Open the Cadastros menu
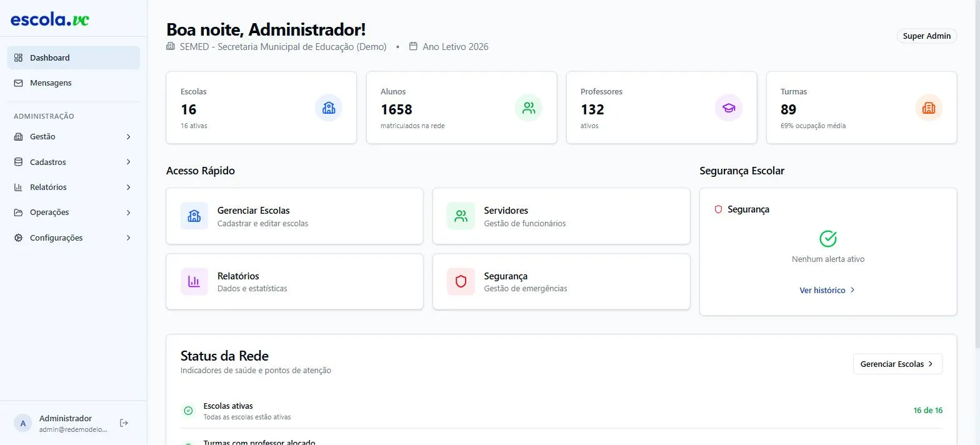The height and width of the screenshot is (445, 980). (73, 162)
